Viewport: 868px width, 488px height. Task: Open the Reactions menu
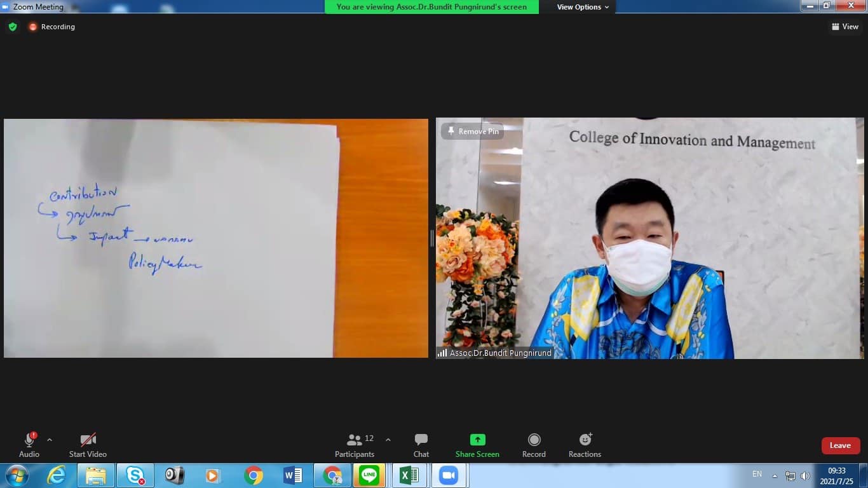point(585,445)
